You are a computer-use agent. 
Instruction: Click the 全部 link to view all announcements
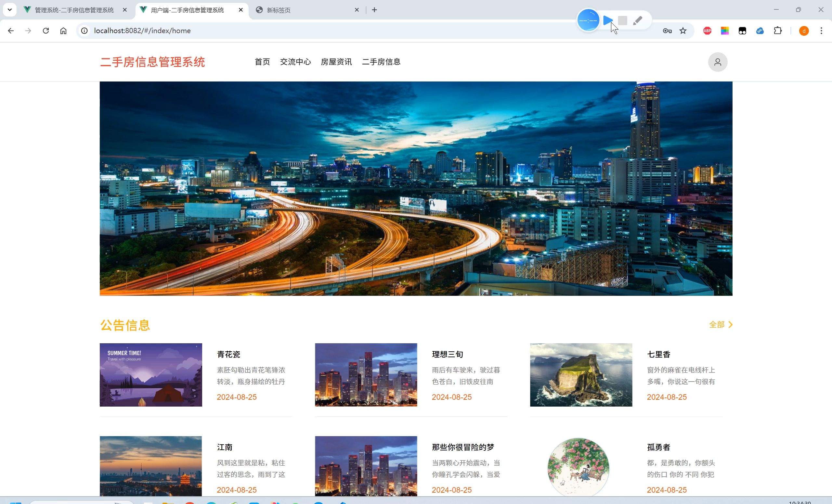(717, 324)
